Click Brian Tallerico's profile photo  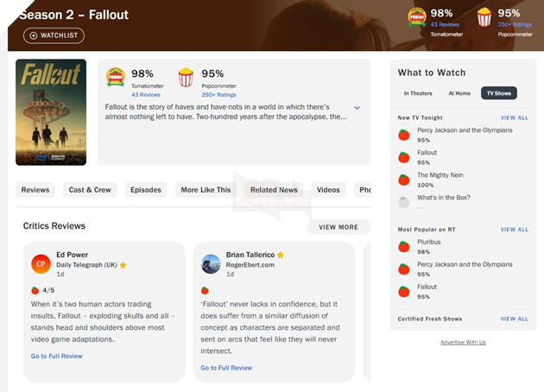pyautogui.click(x=211, y=264)
